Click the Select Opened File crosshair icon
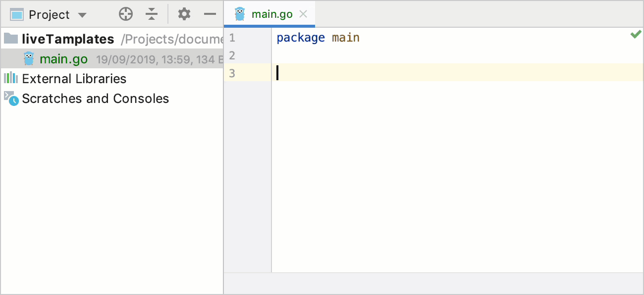This screenshot has width=644, height=295. (125, 14)
